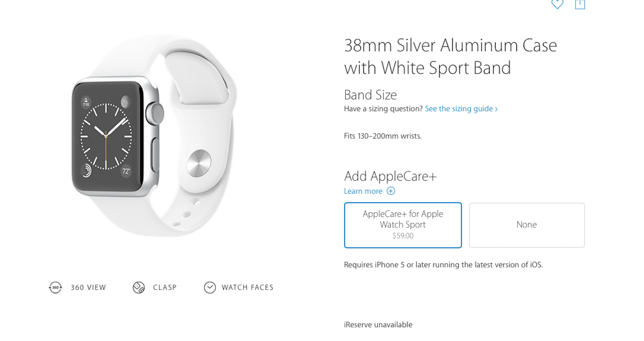Open the CLASP view label

(x=165, y=287)
